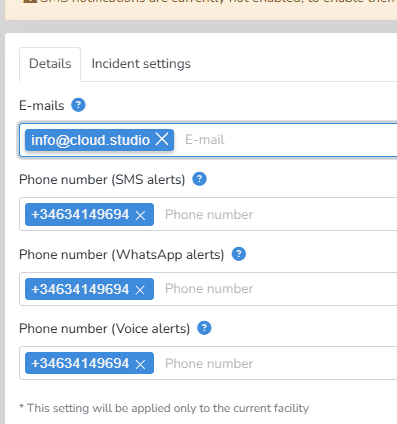This screenshot has width=397, height=424.
Task: Click the E-mails label
Action: pyautogui.click(x=42, y=106)
